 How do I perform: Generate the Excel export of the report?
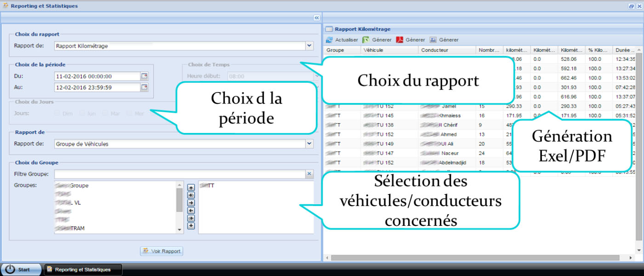366,40
